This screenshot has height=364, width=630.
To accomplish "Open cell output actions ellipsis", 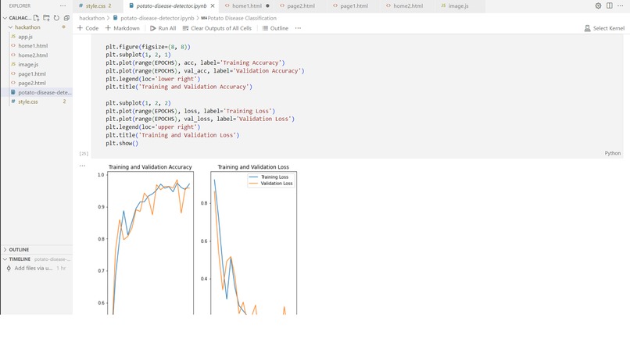I will point(82,166).
